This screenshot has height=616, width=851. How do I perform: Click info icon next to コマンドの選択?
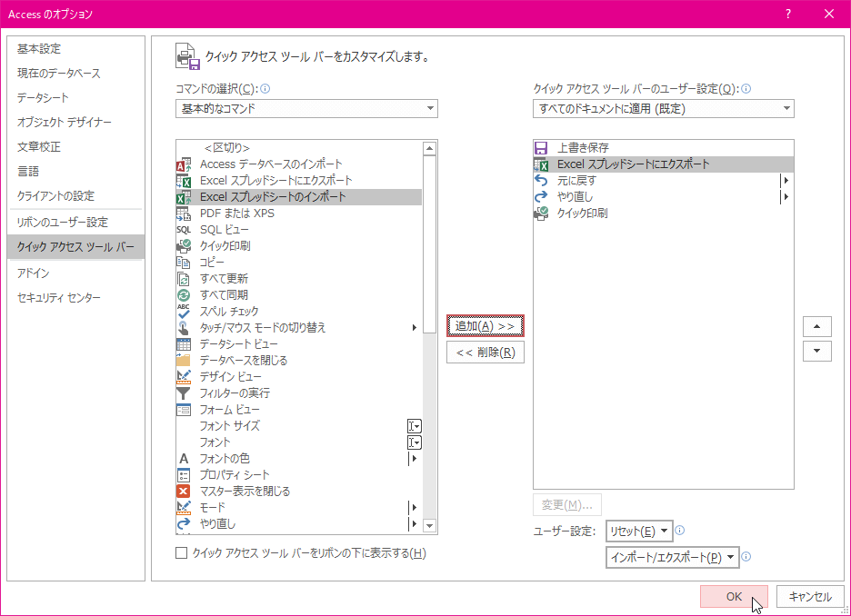coord(265,89)
